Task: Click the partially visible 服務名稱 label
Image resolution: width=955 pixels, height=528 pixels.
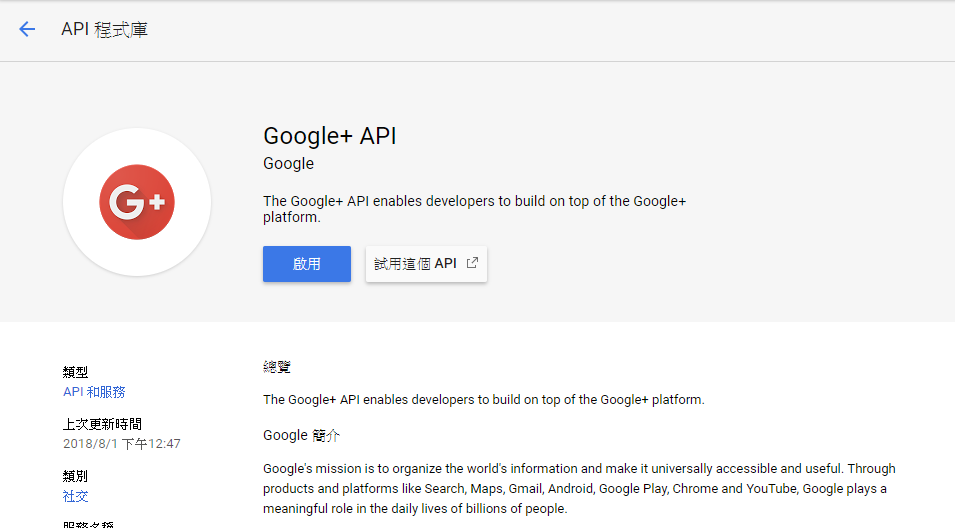Action: pos(89,524)
